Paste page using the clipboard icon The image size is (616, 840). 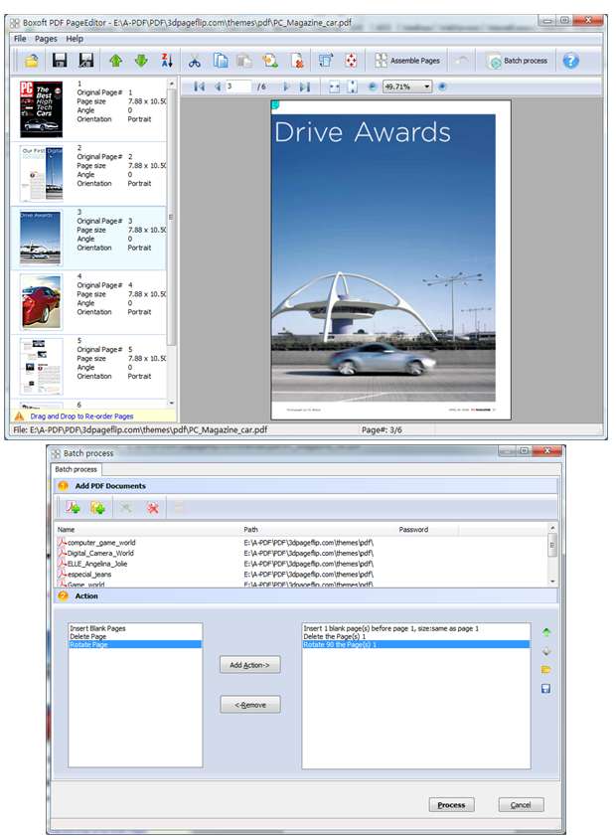244,61
